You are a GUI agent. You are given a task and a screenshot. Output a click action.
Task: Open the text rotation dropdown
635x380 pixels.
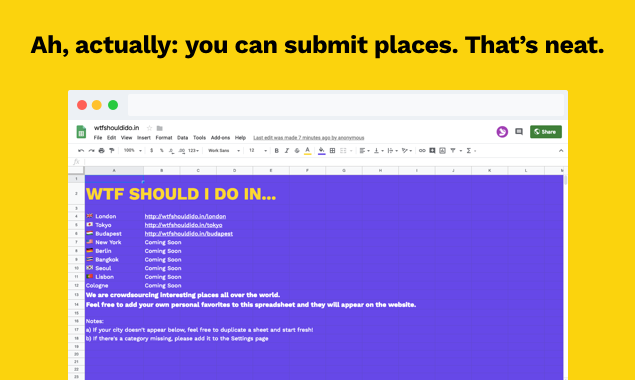tap(407, 151)
